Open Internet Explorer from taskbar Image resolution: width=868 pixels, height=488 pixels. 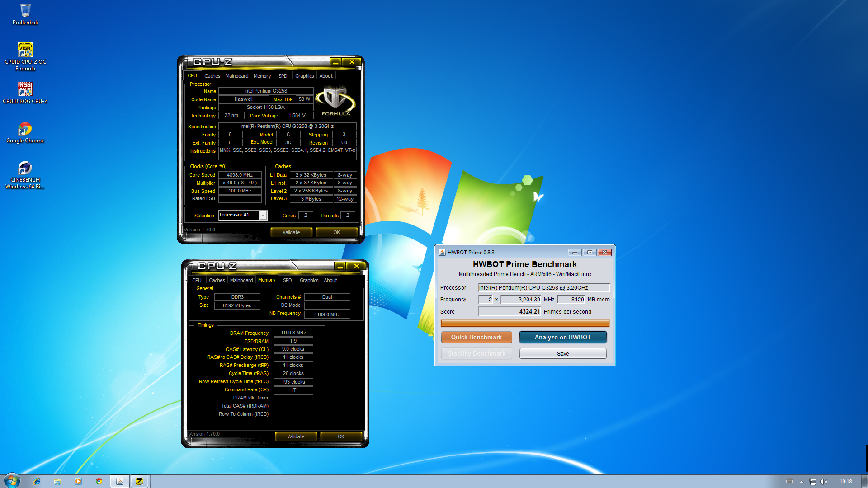[37, 481]
